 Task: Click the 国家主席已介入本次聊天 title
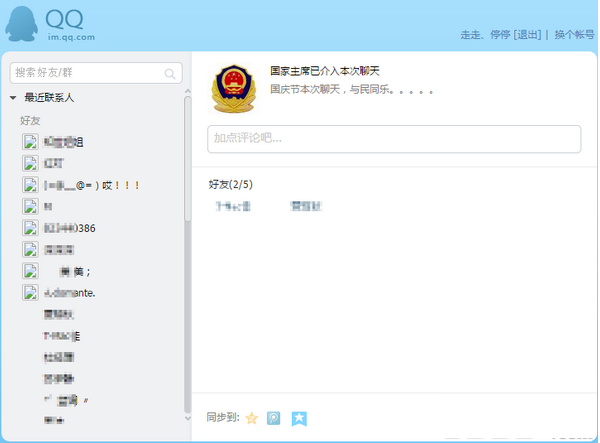click(x=325, y=71)
